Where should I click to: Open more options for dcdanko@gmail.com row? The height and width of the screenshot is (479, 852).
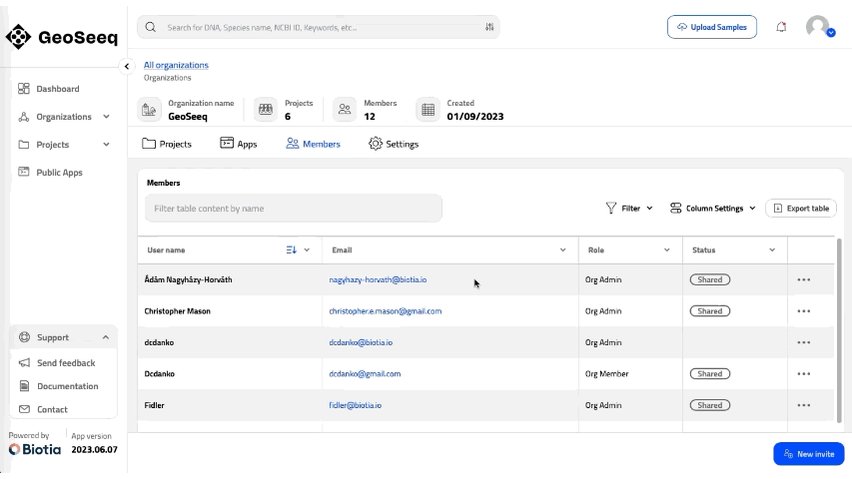(804, 374)
